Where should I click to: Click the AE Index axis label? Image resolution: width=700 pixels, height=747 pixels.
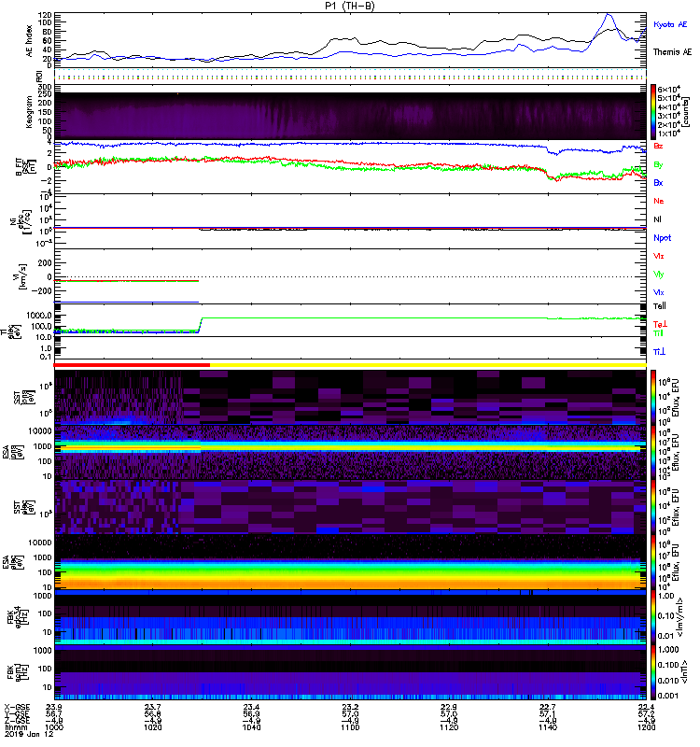point(28,38)
